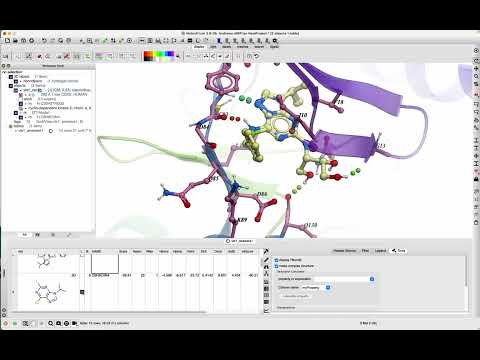Open the wide expression dropdown in Tools panel
The height and width of the screenshot is (360, 480).
pos(372,279)
